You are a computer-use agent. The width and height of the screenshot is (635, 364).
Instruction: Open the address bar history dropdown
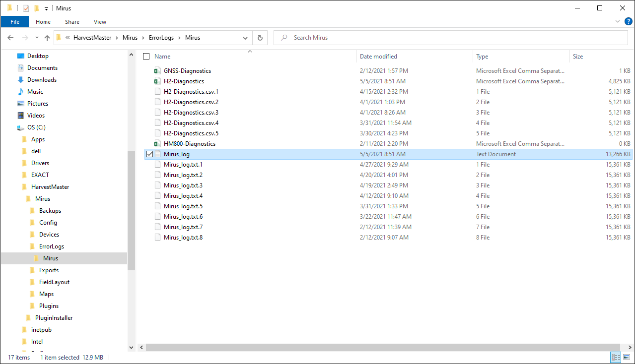[x=245, y=38]
